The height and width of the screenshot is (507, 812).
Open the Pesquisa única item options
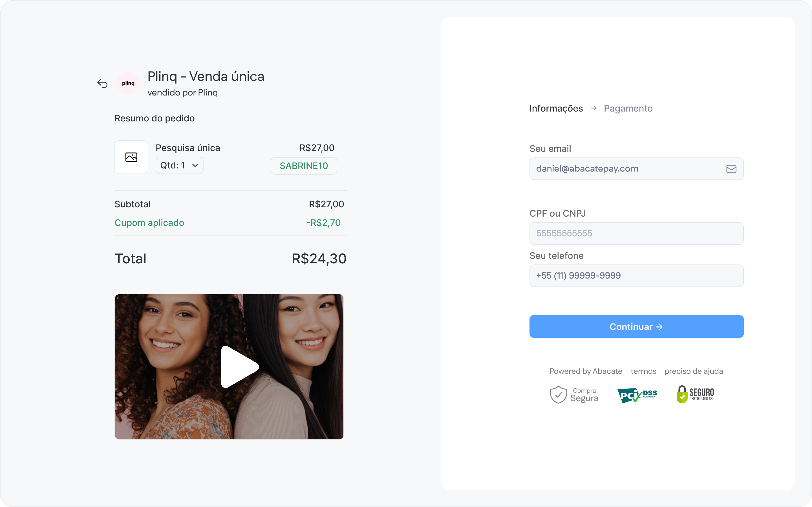coord(187,148)
